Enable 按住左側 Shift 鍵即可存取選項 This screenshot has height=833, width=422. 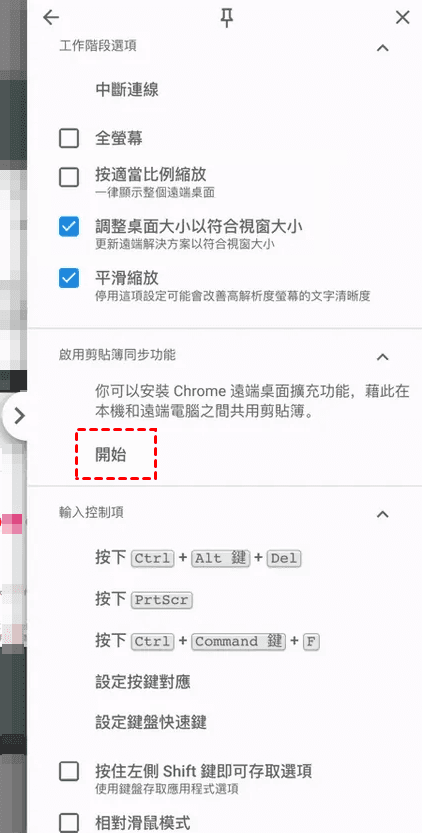pos(69,771)
